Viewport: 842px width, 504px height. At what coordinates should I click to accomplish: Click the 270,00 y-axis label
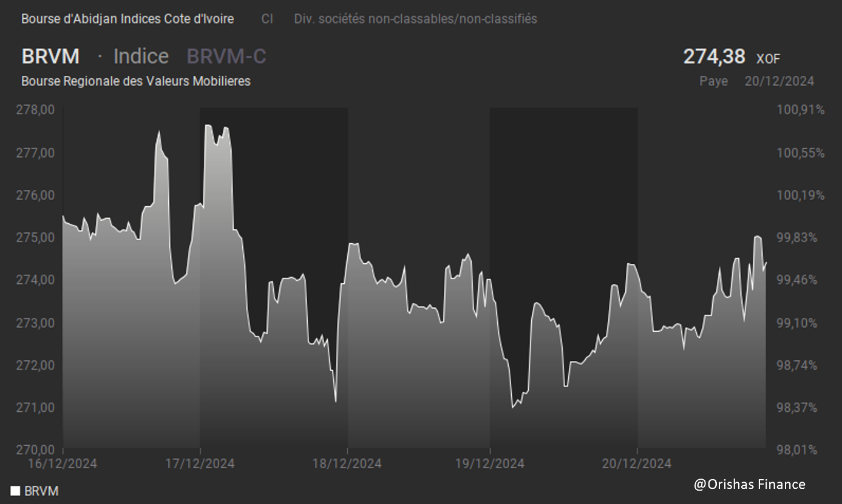[34, 449]
